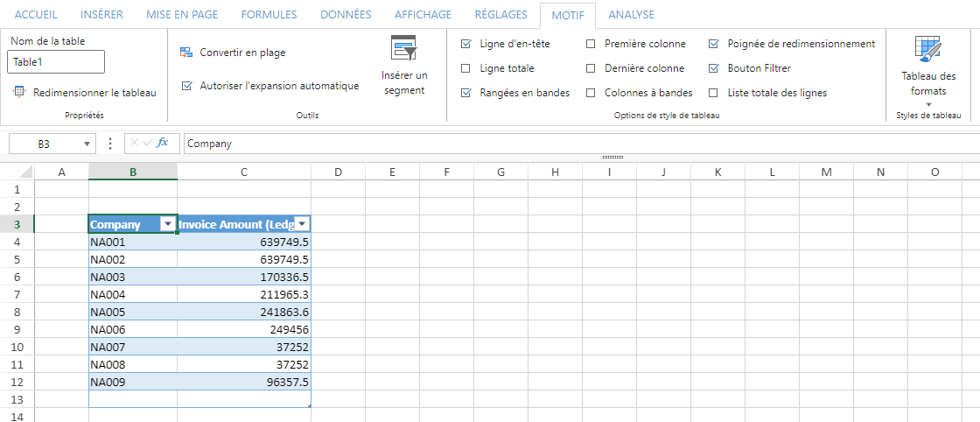Screen dimensions: 980x422
Task: Click cell containing NA008
Action: (x=132, y=364)
